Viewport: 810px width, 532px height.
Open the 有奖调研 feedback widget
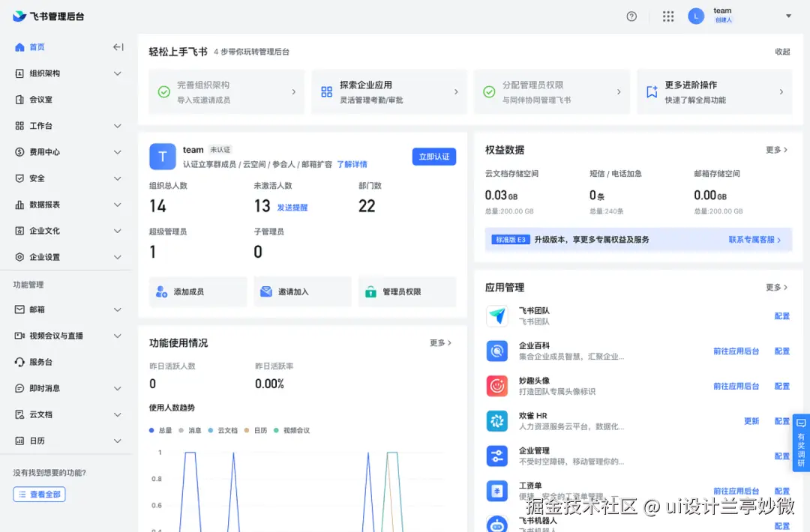[x=801, y=443]
